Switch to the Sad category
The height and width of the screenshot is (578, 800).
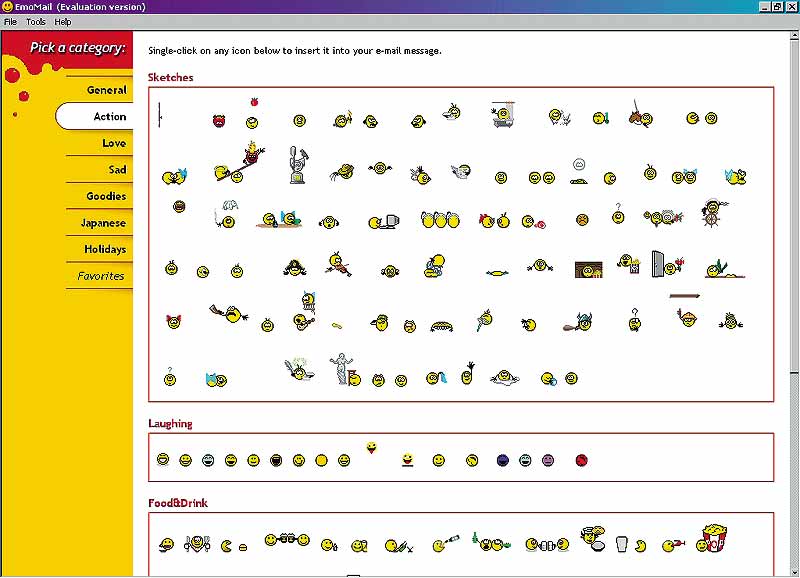pos(117,169)
